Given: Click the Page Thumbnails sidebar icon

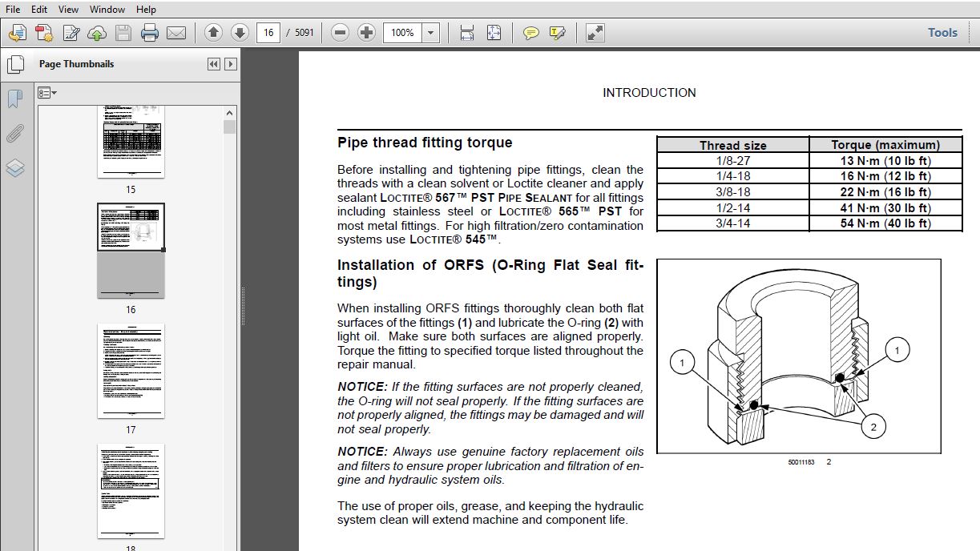Looking at the screenshot, I should 14,64.
